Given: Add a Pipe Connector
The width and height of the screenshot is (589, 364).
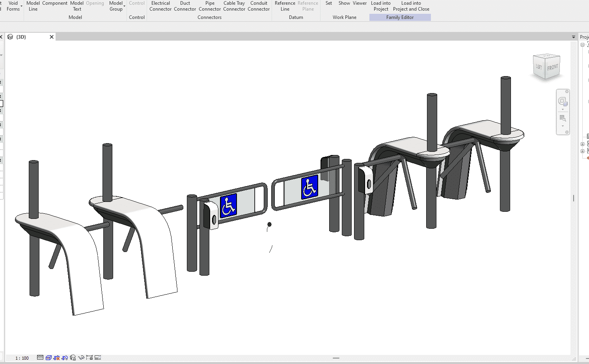Looking at the screenshot, I should [x=210, y=6].
